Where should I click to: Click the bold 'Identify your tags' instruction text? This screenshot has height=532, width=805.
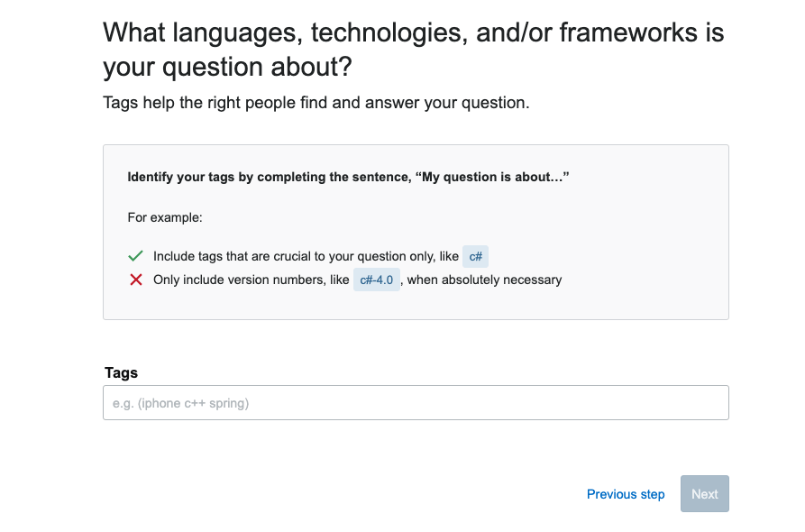pos(348,177)
